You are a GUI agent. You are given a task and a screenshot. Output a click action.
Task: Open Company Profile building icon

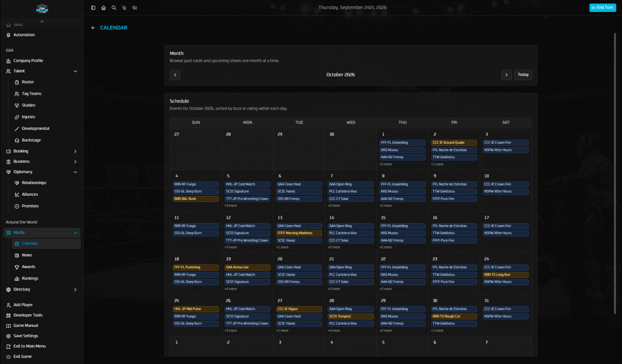click(x=8, y=61)
